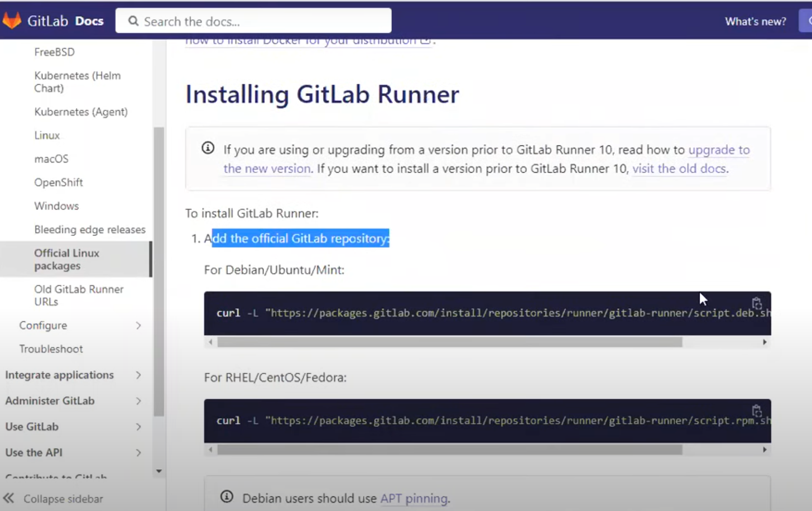The height and width of the screenshot is (511, 812).
Task: Open the Bleeding edge releases page
Action: click(90, 230)
